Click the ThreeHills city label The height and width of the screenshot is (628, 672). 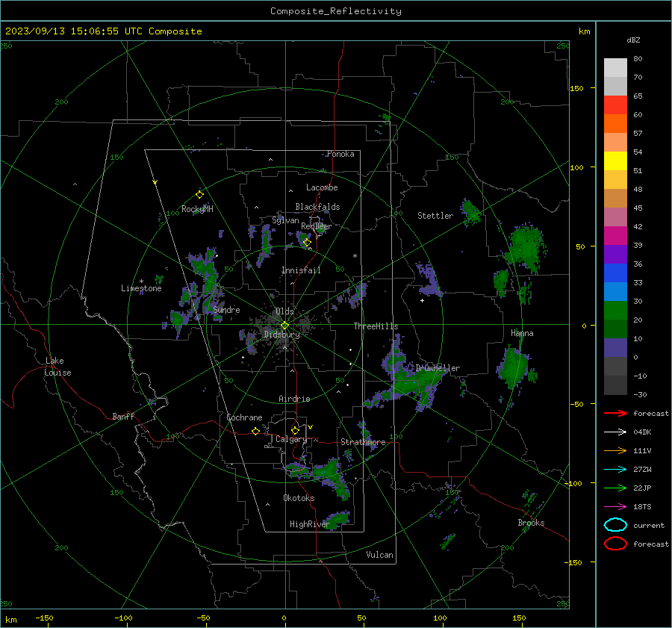[376, 326]
